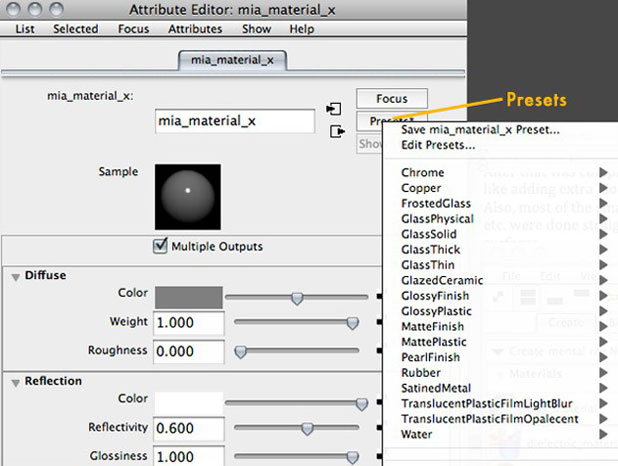Image resolution: width=618 pixels, height=466 pixels.
Task: Choose Edit Presets menu entry
Action: pyautogui.click(x=438, y=145)
